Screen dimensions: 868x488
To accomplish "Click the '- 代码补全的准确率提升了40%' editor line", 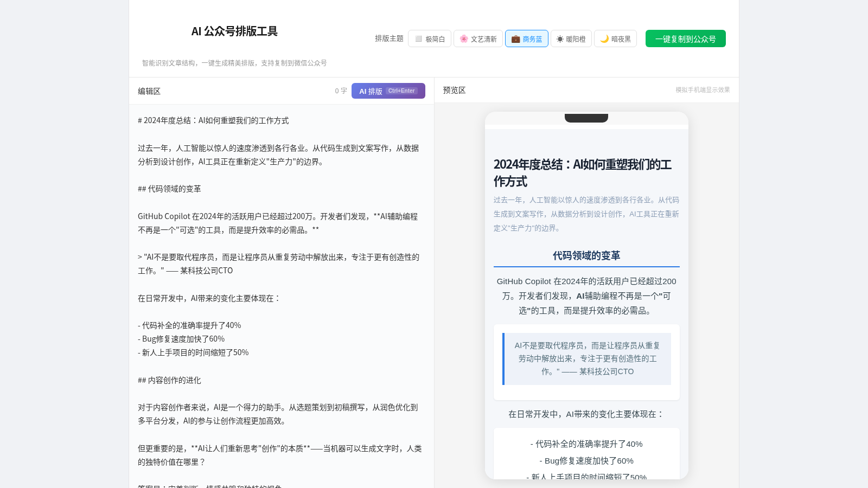I will tap(189, 325).
